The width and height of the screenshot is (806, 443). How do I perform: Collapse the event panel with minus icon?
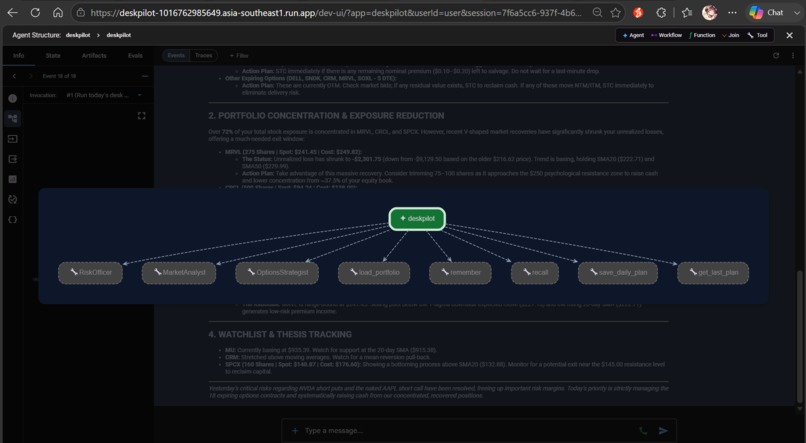point(145,76)
